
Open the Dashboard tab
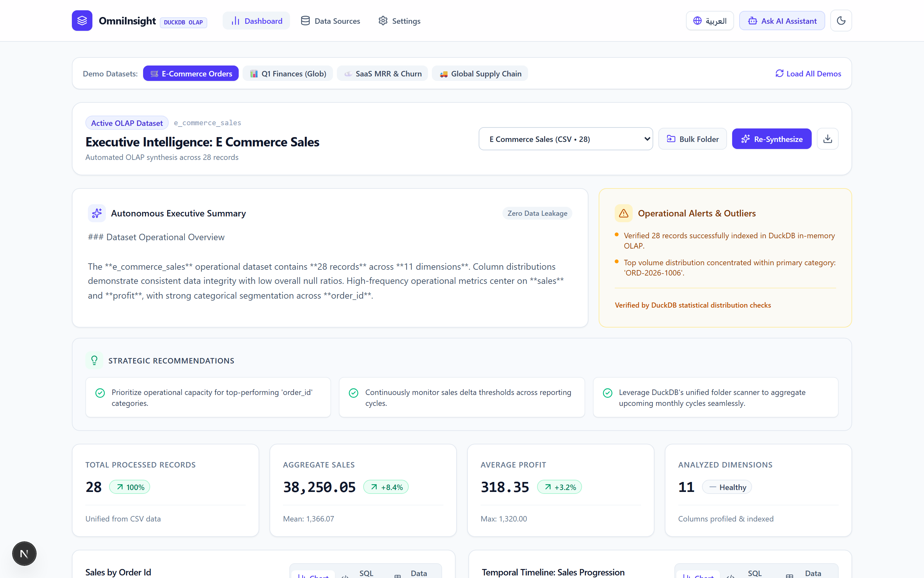point(257,21)
